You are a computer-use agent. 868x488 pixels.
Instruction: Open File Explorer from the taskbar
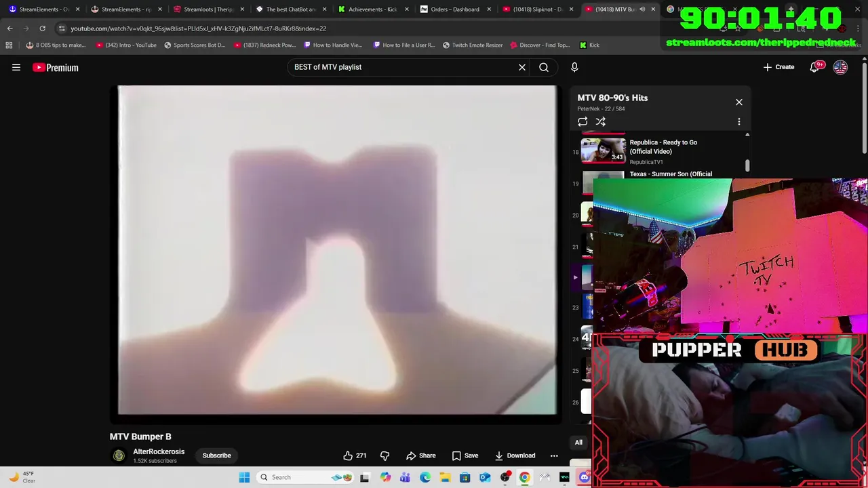coord(445,477)
